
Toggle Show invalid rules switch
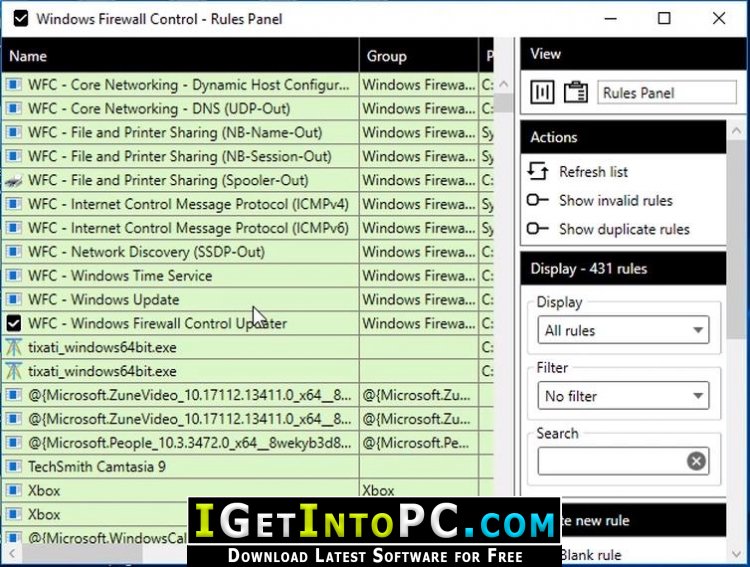pyautogui.click(x=537, y=200)
